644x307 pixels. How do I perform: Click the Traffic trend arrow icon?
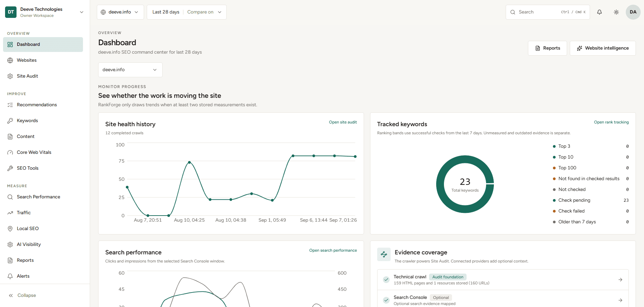10,213
